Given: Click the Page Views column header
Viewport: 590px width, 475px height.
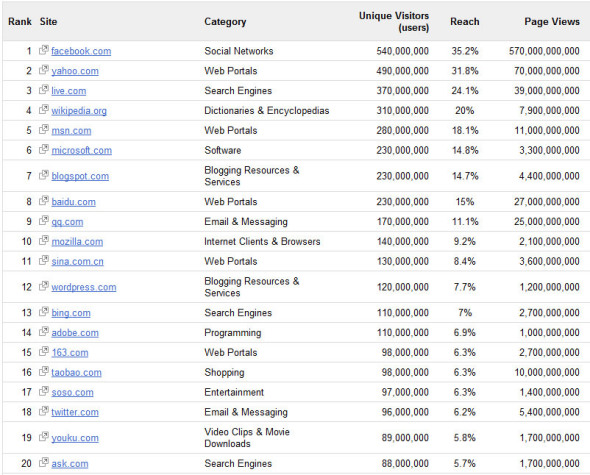Looking at the screenshot, I should pos(552,21).
